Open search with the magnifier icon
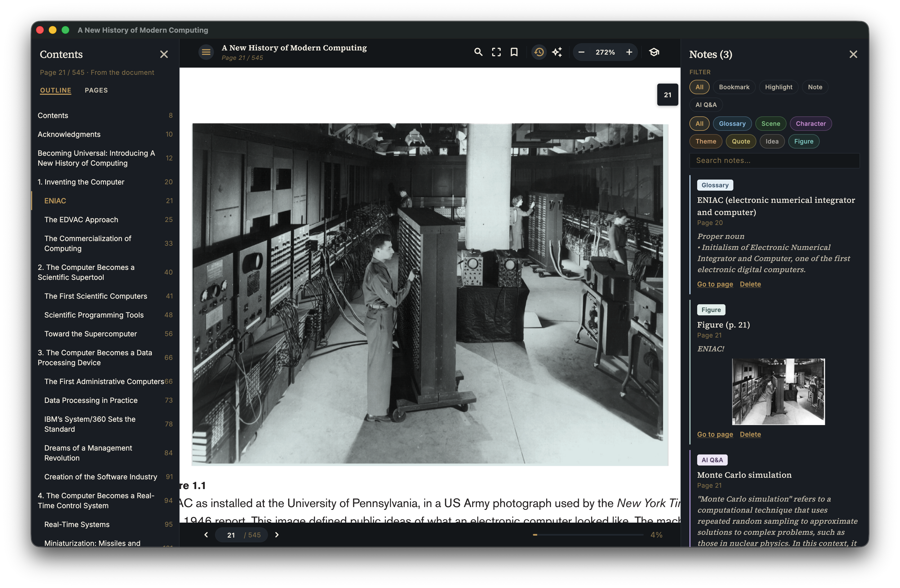The image size is (900, 588). [x=478, y=52]
